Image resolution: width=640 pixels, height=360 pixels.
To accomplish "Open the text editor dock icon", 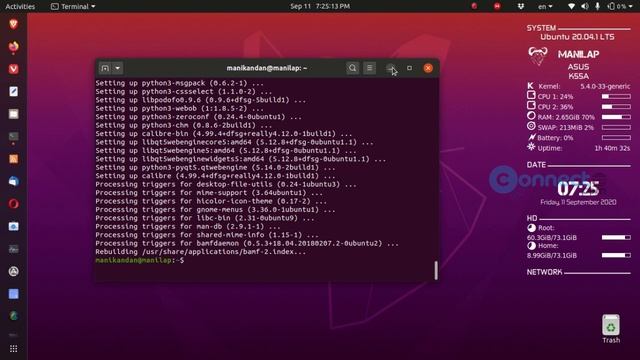I will pos(13,91).
